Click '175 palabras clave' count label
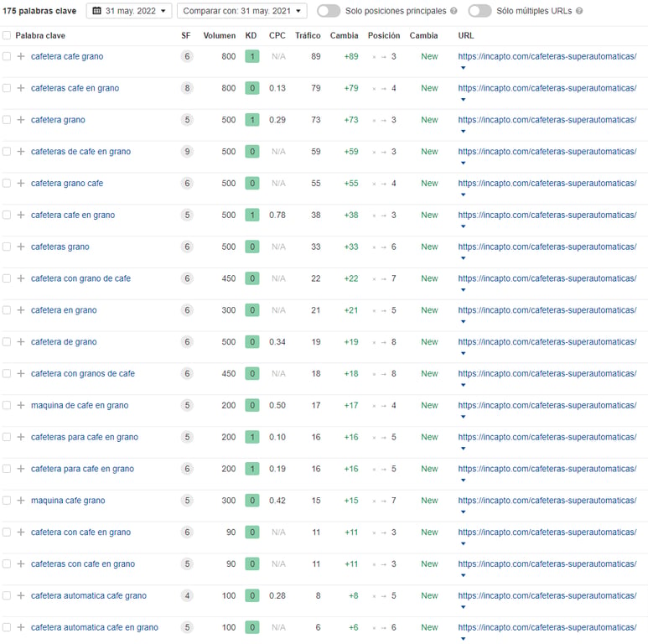Viewport: 648px width, 644px height. [x=39, y=11]
